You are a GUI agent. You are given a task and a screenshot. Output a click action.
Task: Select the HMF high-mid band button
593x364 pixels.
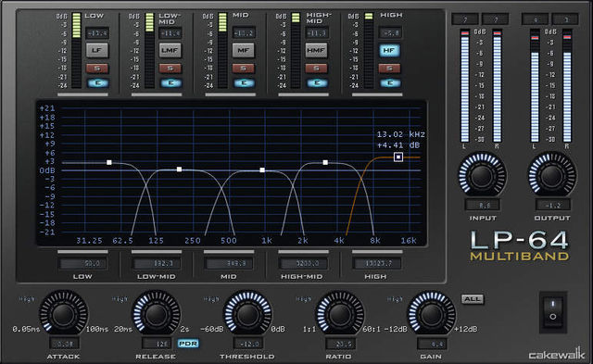(x=316, y=50)
